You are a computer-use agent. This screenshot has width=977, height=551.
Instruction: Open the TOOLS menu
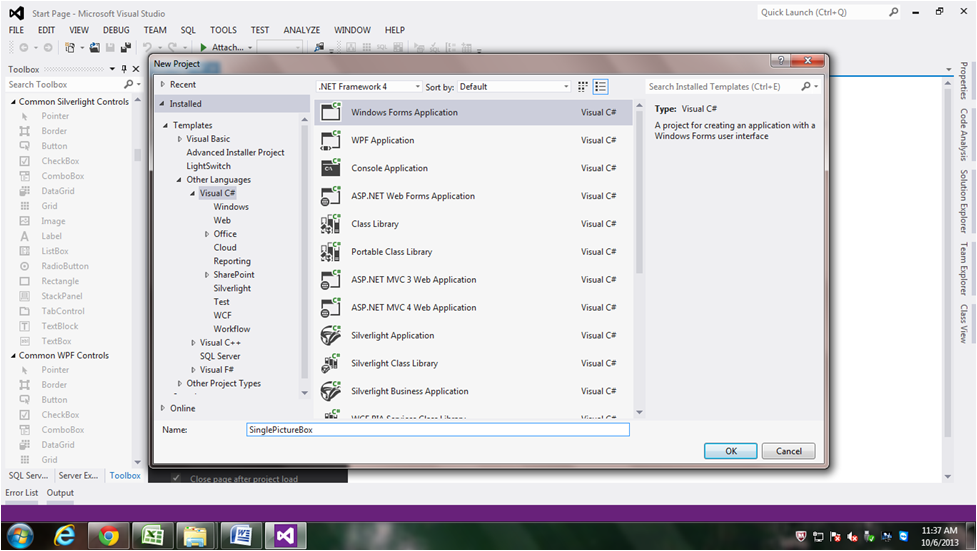pos(223,30)
